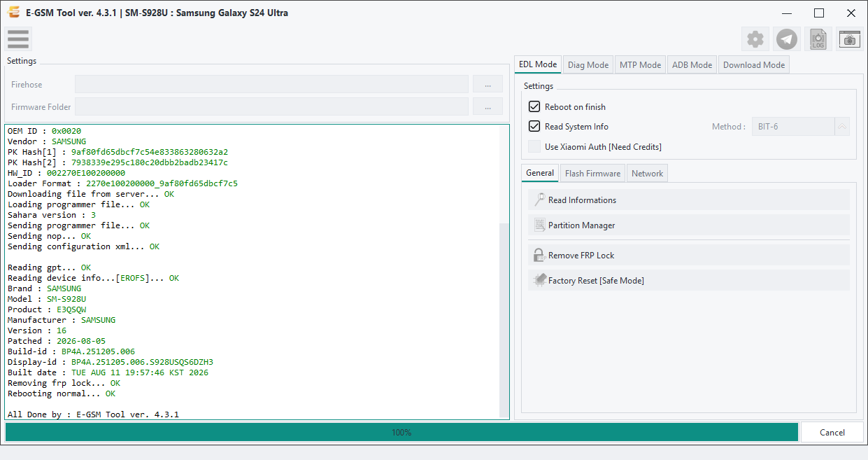This screenshot has width=868, height=460.
Task: Open the Telegram channel icon
Action: [787, 39]
